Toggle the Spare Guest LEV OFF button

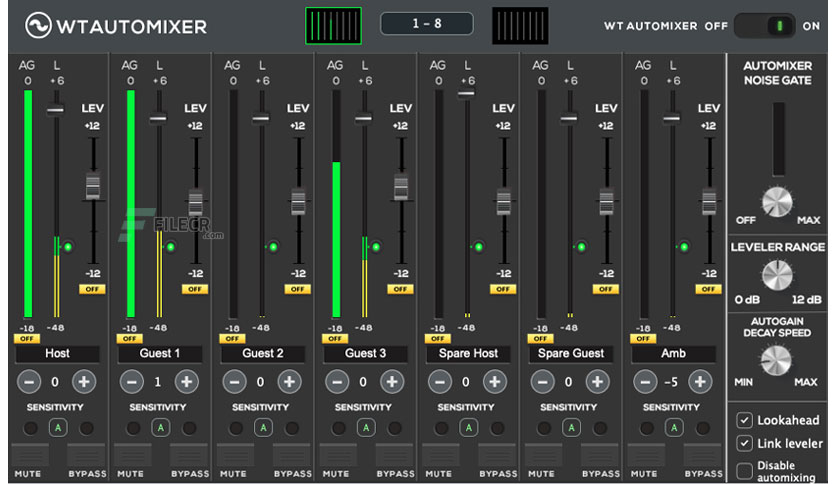coord(606,289)
